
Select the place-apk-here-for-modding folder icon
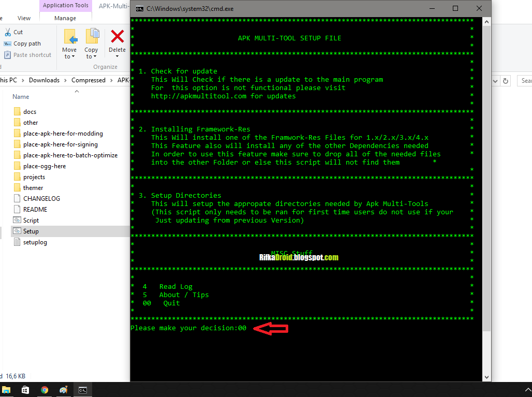17,133
